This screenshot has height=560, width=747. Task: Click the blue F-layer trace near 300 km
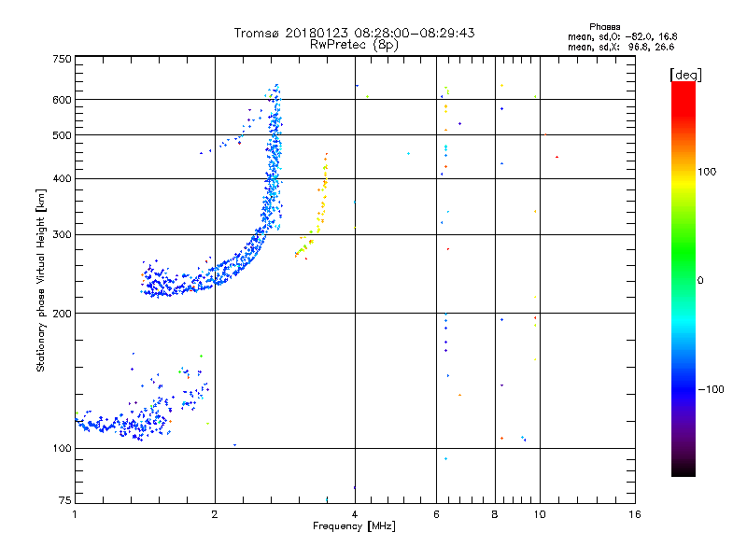pos(261,234)
